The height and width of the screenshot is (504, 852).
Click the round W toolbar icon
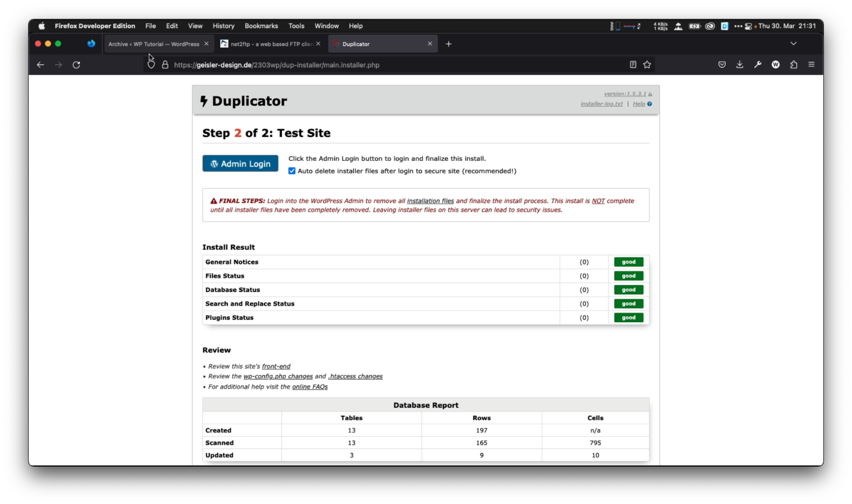[775, 65]
